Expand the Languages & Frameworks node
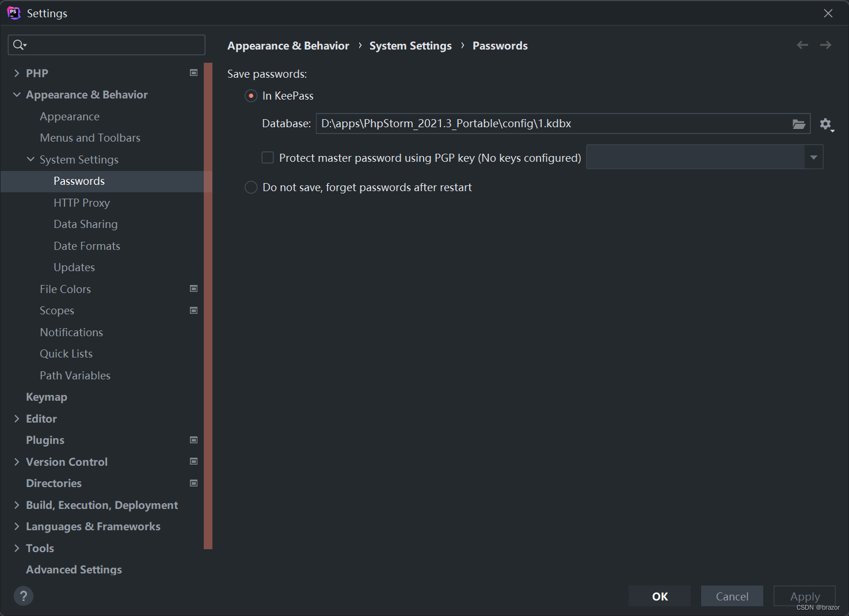The height and width of the screenshot is (616, 849). pyautogui.click(x=17, y=526)
